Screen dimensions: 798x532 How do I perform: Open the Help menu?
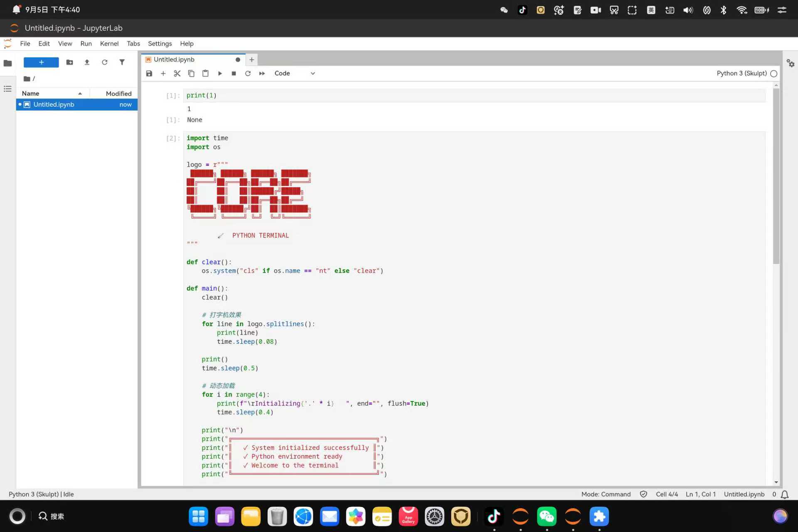187,44
